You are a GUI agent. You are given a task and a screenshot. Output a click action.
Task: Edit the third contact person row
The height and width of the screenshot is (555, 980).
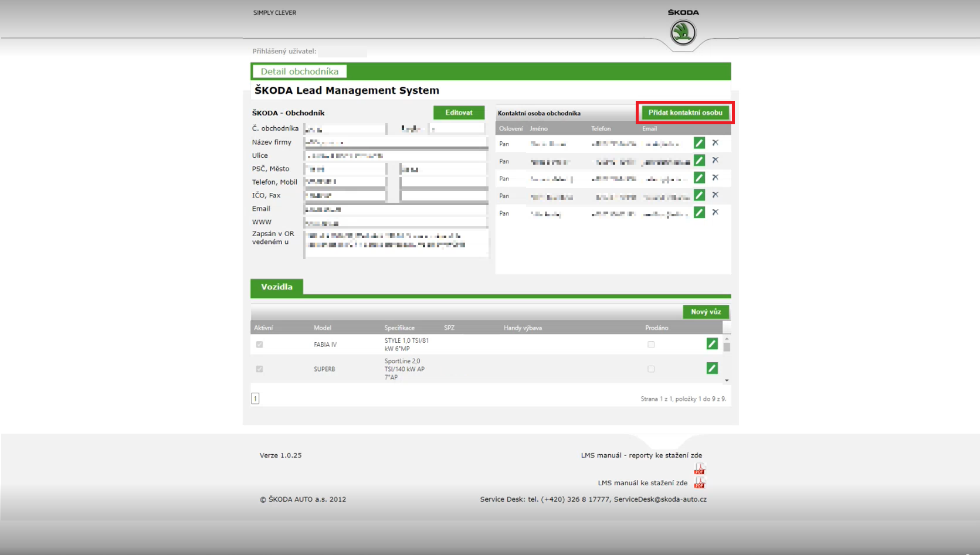tap(699, 178)
